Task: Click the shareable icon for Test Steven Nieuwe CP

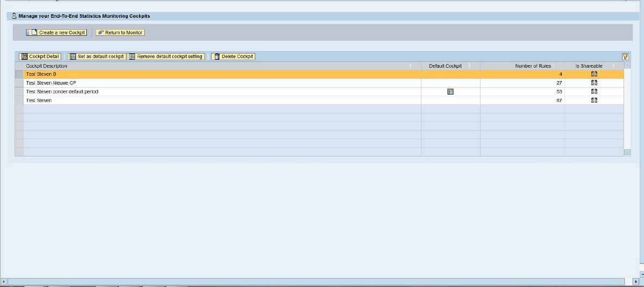Action: coord(594,83)
